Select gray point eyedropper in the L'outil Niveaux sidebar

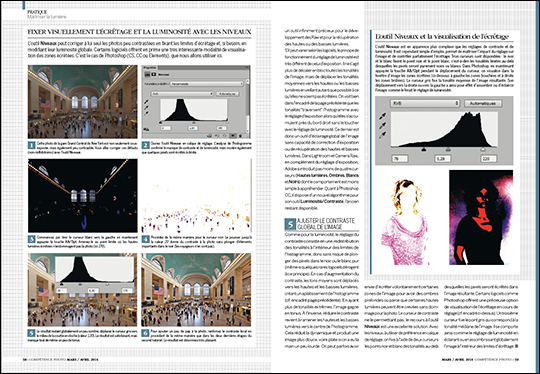[383, 126]
